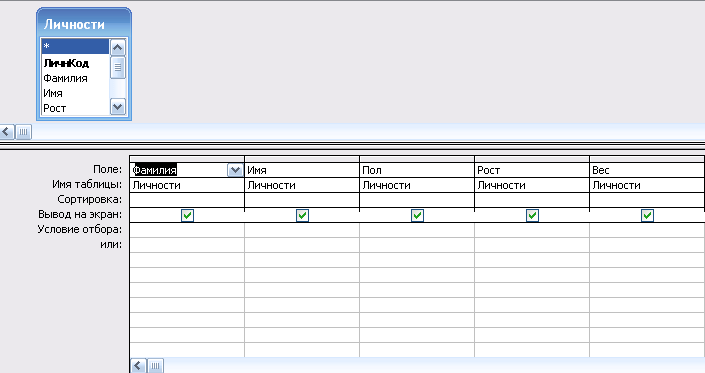The width and height of the screenshot is (705, 373).
Task: Select Имя field in Личности table list
Action: pyautogui.click(x=75, y=93)
